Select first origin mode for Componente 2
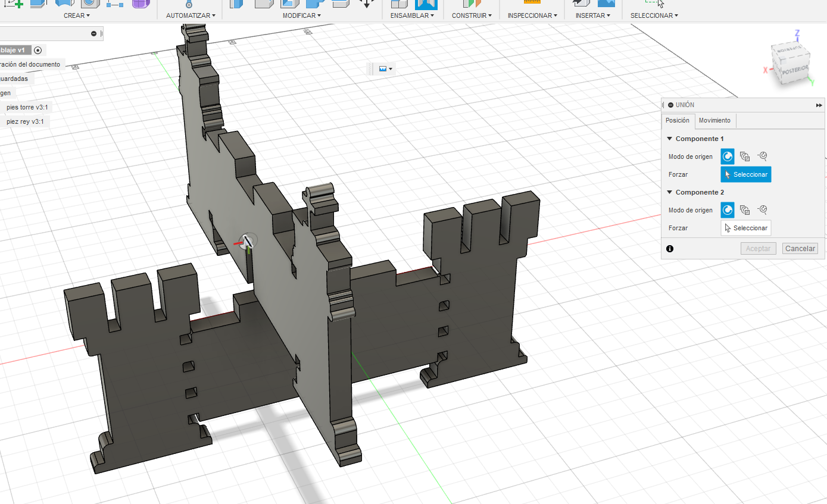This screenshot has height=504, width=827. point(728,210)
